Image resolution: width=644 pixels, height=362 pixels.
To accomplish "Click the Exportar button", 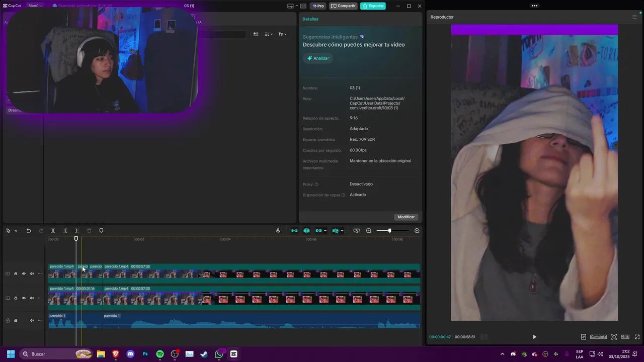I will (373, 6).
